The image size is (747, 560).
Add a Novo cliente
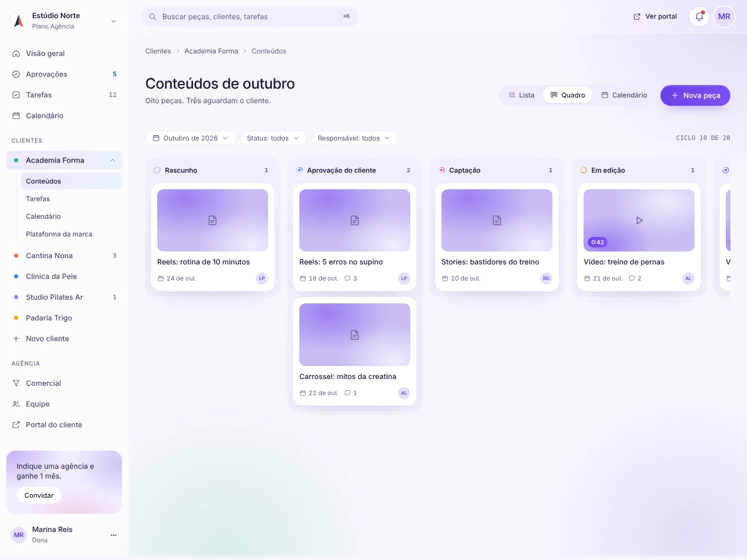[64, 339]
